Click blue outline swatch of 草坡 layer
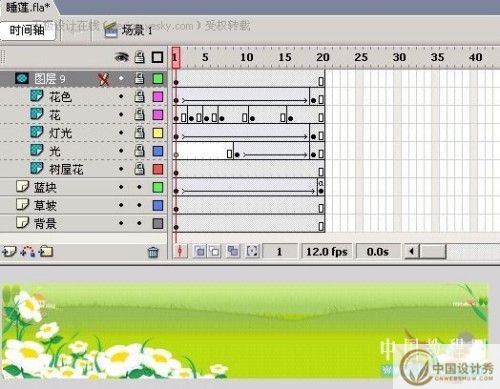The image size is (500, 389). pos(158,205)
